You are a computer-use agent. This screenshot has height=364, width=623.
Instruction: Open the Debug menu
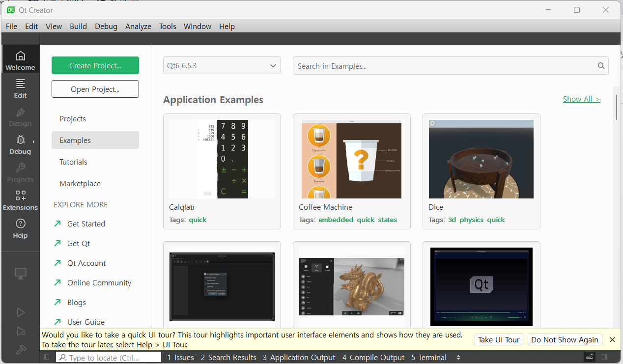[x=106, y=27]
